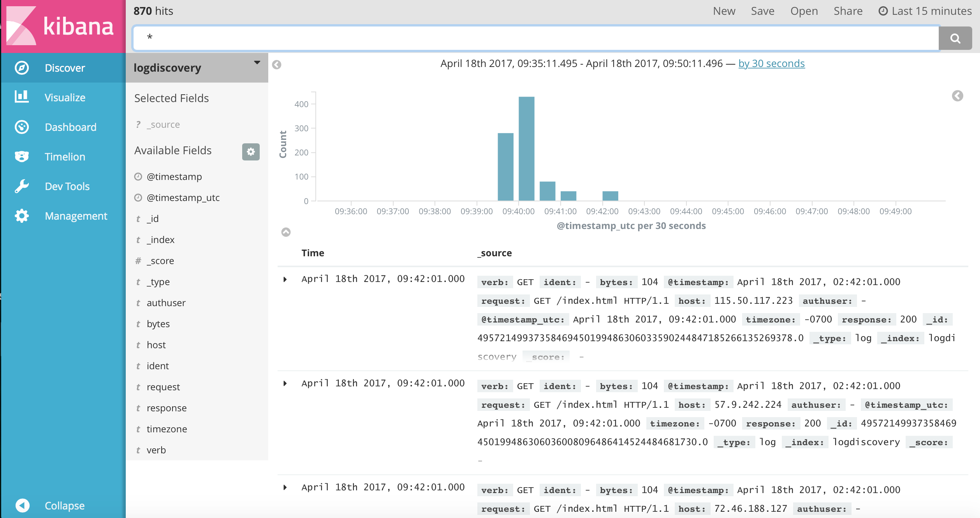Expand the second log row 57.9.242.224

[x=285, y=384]
